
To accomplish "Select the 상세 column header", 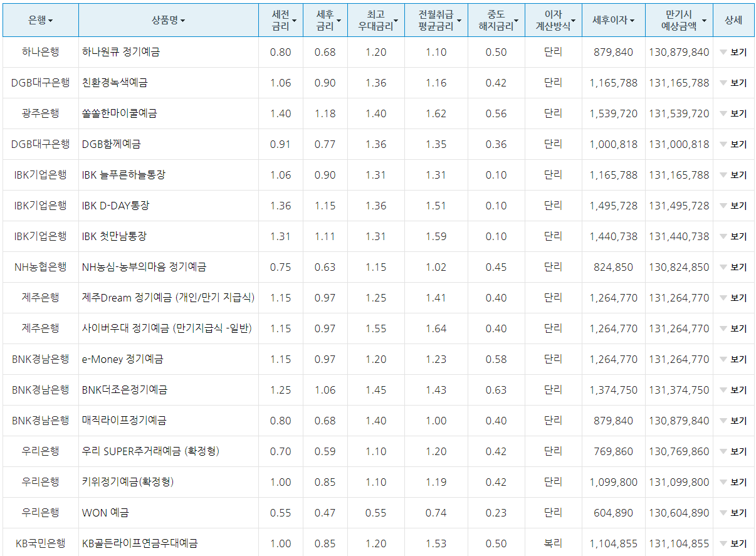I will tap(733, 19).
